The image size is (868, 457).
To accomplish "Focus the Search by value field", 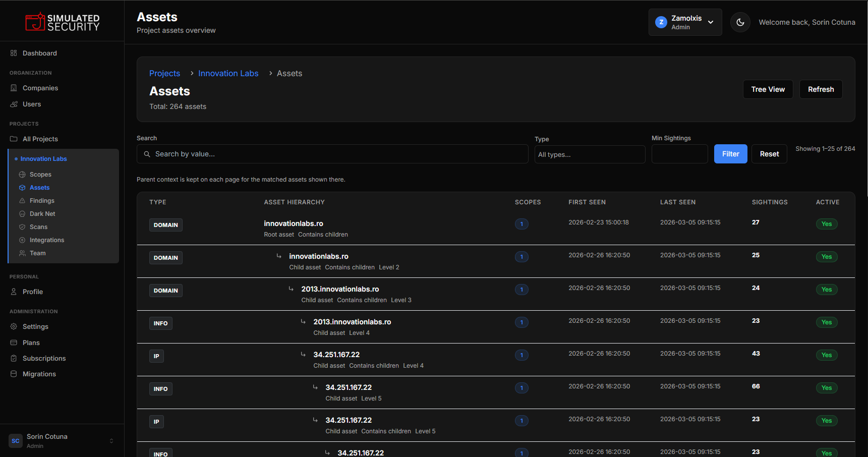I will pyautogui.click(x=333, y=154).
